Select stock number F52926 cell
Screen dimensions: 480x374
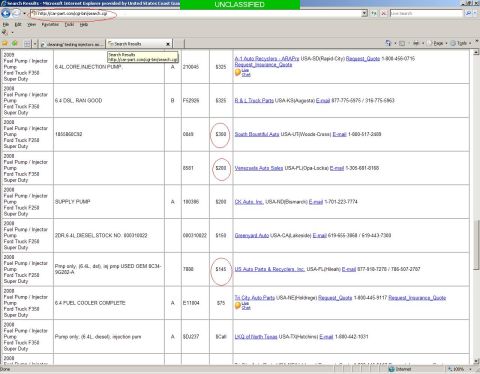tap(195, 100)
